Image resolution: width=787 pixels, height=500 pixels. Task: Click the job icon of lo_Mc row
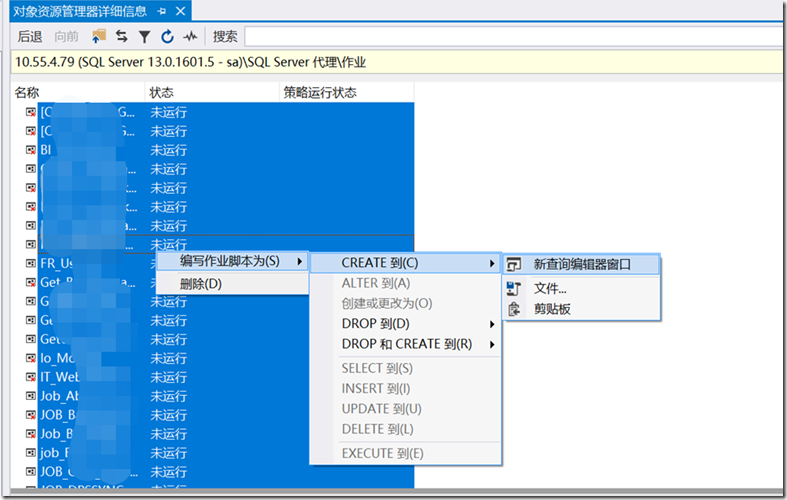(x=31, y=358)
